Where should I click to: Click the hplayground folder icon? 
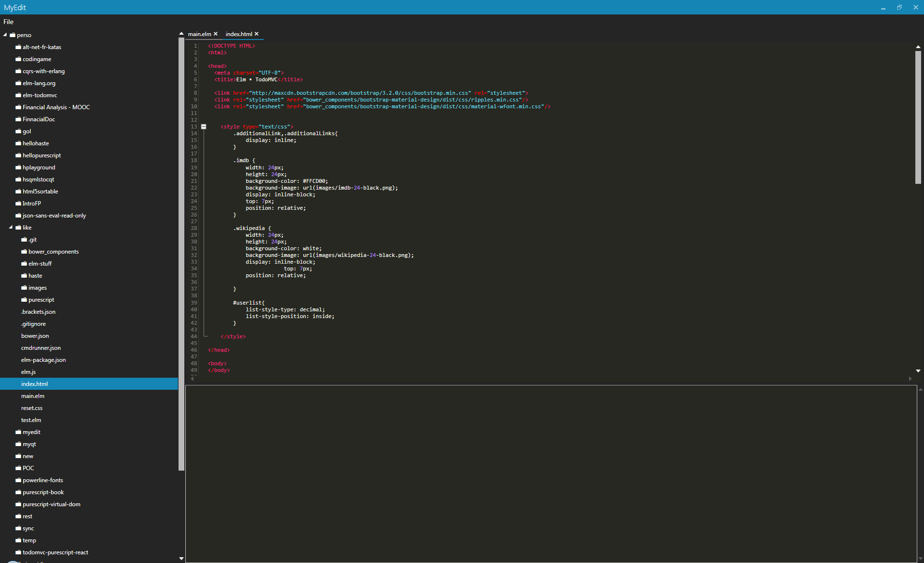(18, 167)
